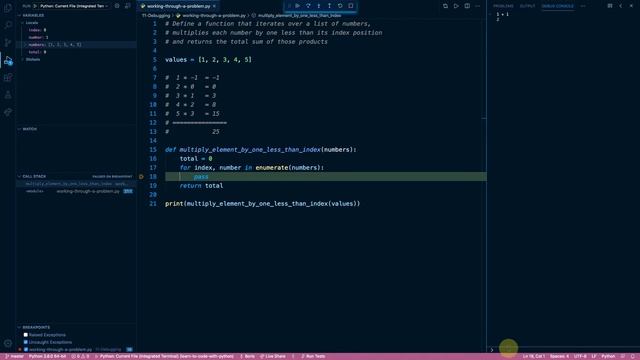Open the panel views overflow ellipsis
The image size is (640, 360).
pos(583,6)
